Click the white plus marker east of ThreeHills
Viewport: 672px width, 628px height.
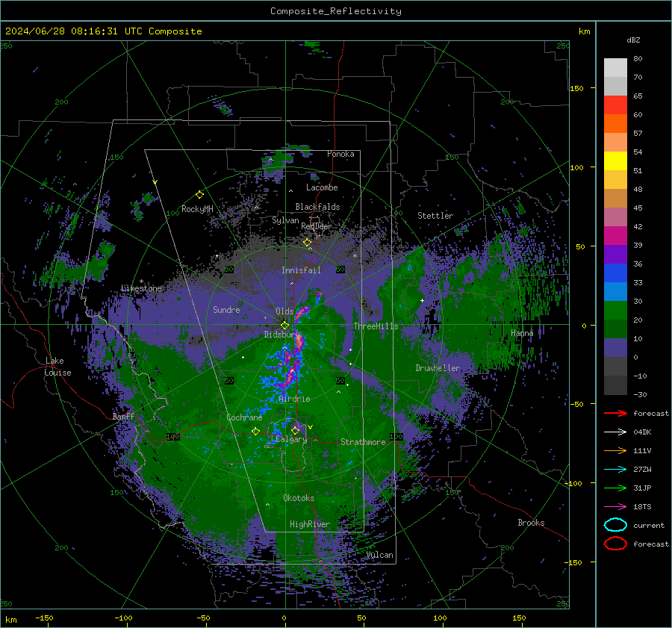422,300
